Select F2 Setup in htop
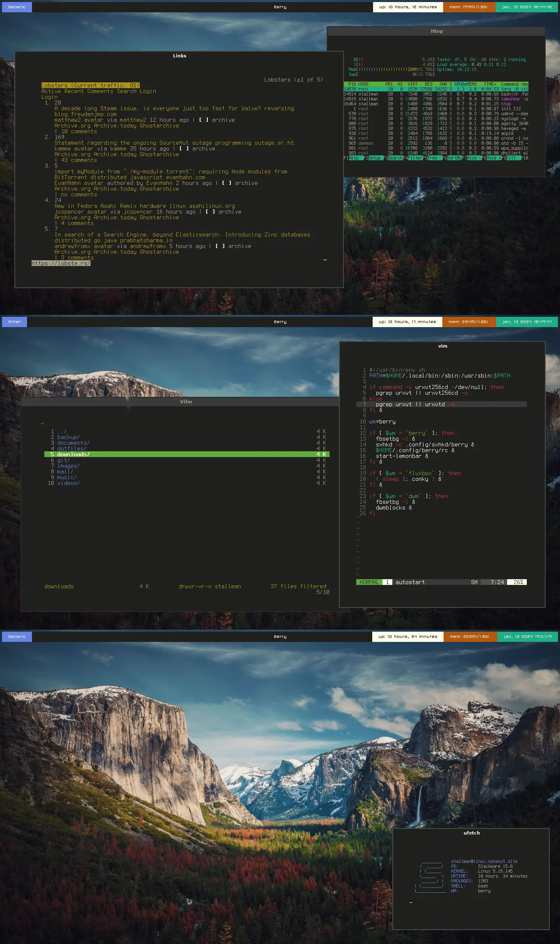This screenshot has width=560, height=944. [373, 158]
